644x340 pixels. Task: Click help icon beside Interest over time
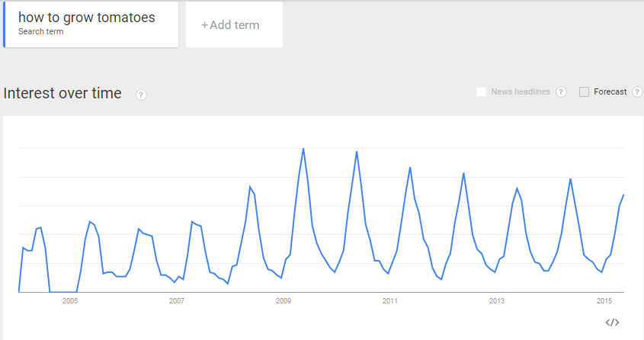[141, 95]
